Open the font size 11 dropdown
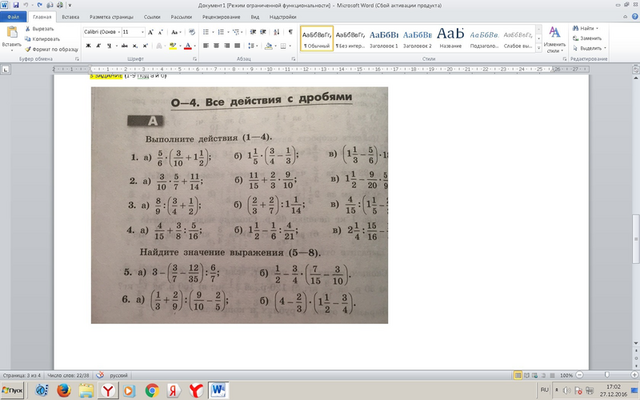The width and height of the screenshot is (640, 400). pos(142,32)
